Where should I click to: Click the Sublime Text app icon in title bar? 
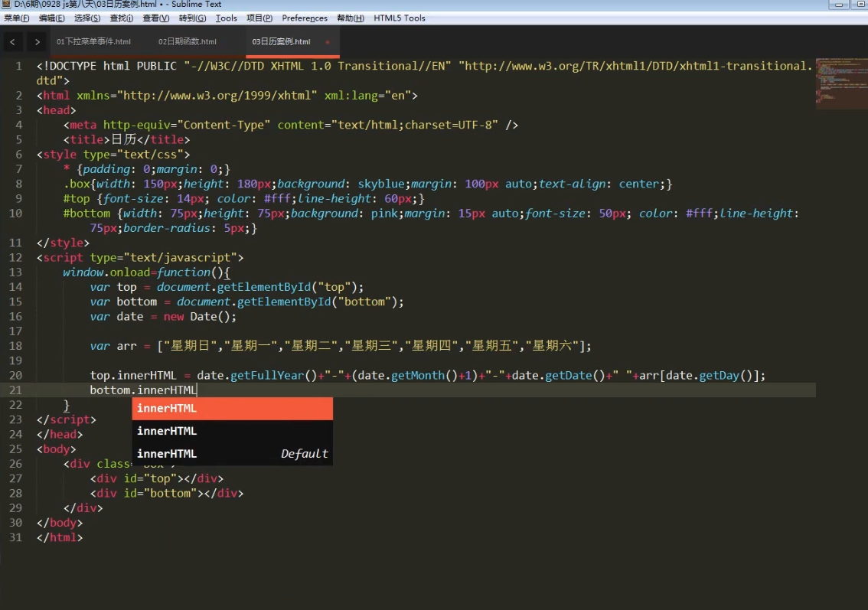click(x=6, y=4)
